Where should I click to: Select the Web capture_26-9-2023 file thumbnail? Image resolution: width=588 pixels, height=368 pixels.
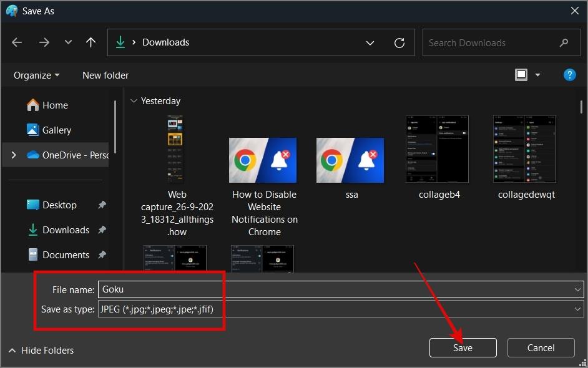175,149
